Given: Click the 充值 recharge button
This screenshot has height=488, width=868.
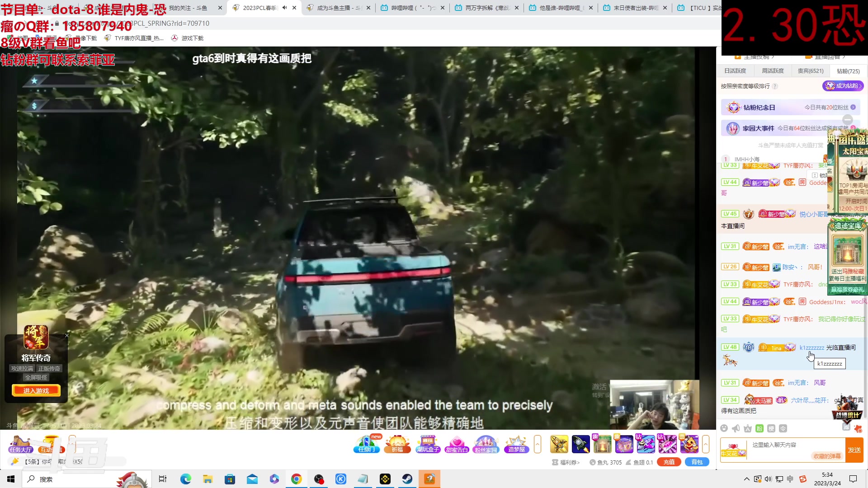Looking at the screenshot, I should (669, 462).
